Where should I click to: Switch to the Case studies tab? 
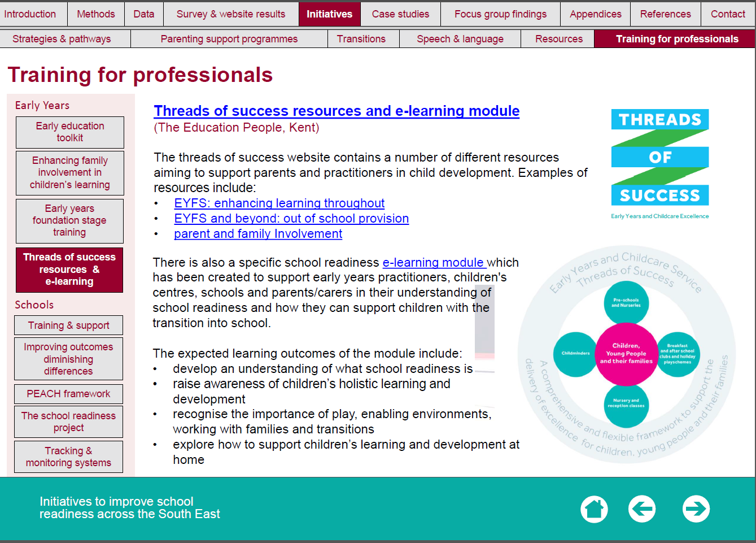tap(400, 14)
